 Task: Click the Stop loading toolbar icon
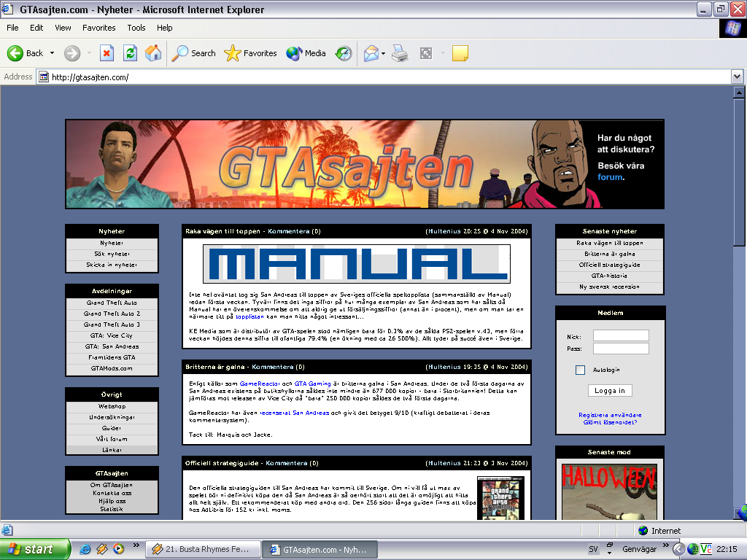(x=107, y=52)
